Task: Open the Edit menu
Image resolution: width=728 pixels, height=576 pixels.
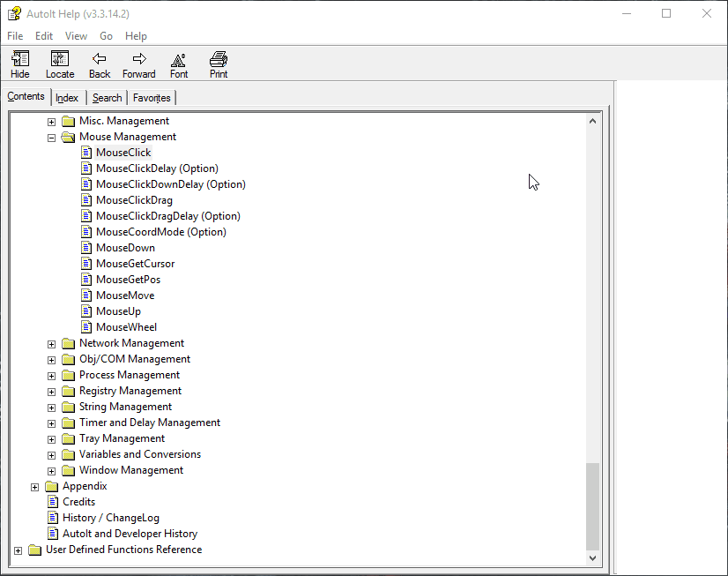Action: [x=44, y=36]
